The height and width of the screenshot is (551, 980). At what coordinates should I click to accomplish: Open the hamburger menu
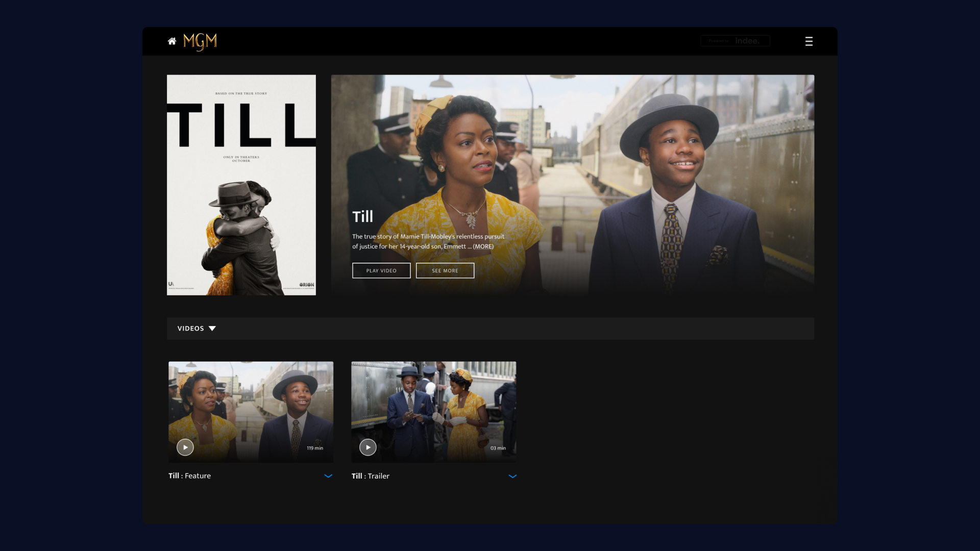point(808,41)
